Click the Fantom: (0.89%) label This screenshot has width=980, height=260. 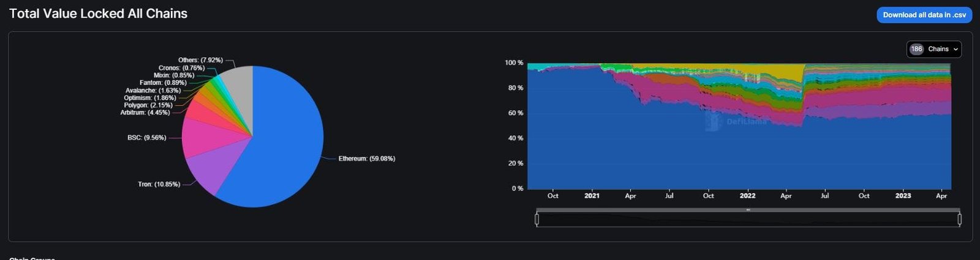[163, 83]
